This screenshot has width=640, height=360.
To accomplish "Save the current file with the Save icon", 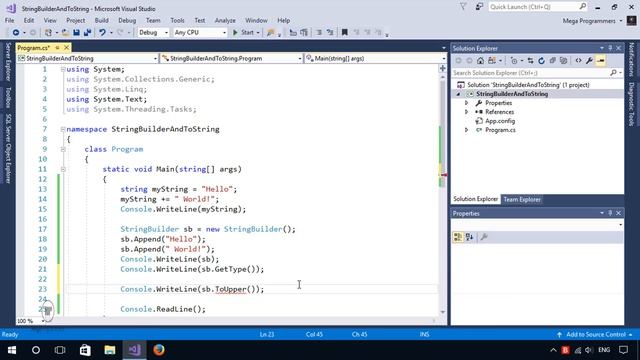I will tap(76, 32).
